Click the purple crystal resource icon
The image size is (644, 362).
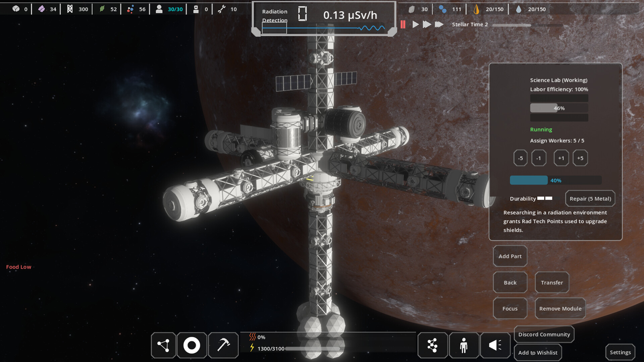tap(42, 9)
